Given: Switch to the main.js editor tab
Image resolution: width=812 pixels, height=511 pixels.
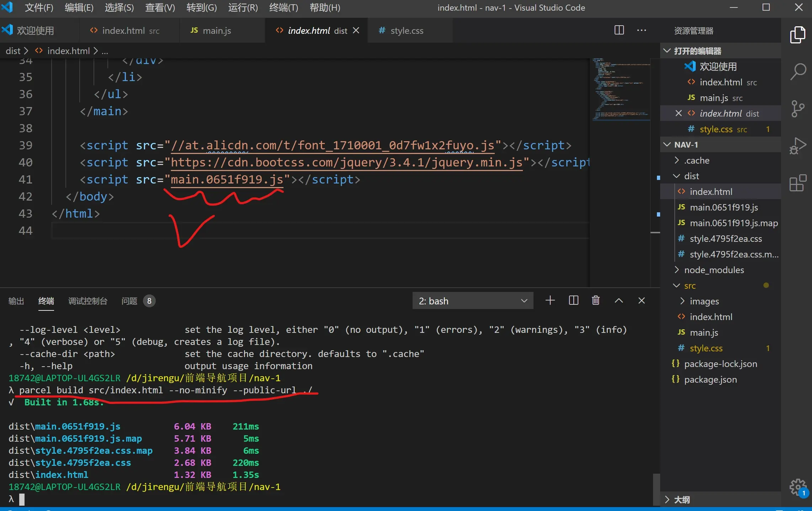Looking at the screenshot, I should point(216,31).
